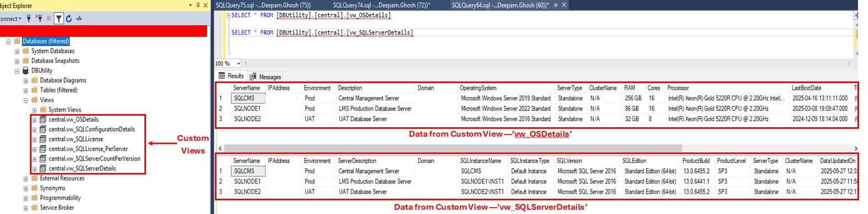
Task: Select central.vw_SQLServerDetails tree item label
Action: (82, 169)
